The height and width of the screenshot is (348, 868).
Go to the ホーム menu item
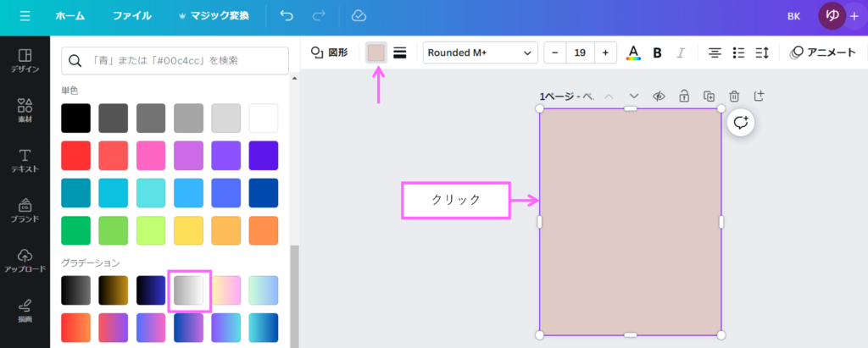click(70, 16)
